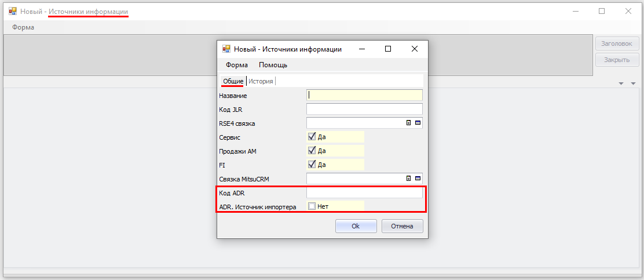Toggle the FI checkbox
This screenshot has height=280, width=644.
coord(312,165)
